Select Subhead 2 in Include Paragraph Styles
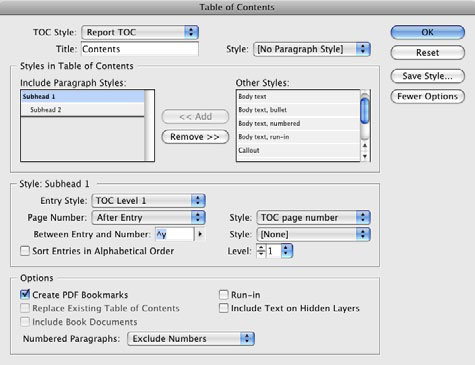Image resolution: width=475 pixels, height=365 pixels. click(83, 110)
